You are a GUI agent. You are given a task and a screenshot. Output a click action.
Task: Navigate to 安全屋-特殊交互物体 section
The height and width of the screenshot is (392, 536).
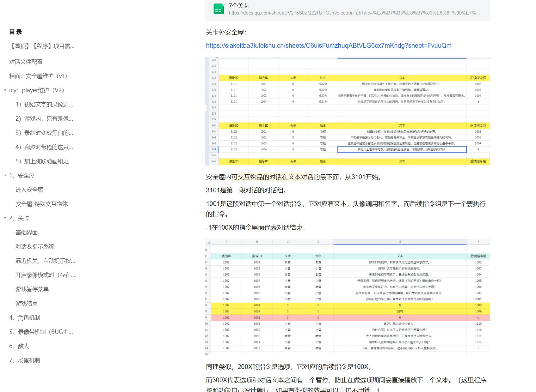pyautogui.click(x=41, y=204)
